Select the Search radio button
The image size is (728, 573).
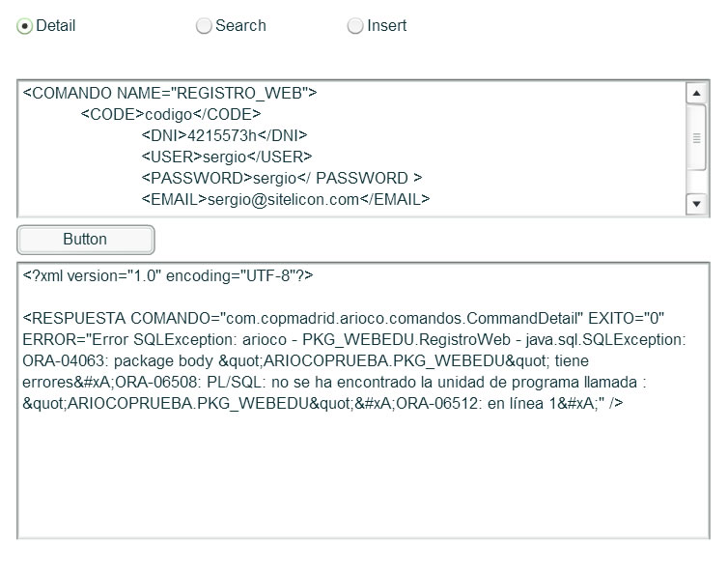pos(204,26)
